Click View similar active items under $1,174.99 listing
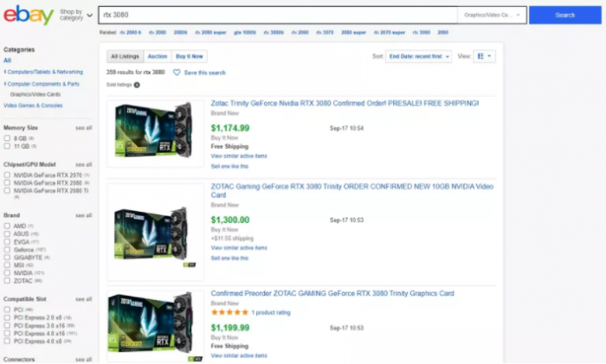Image resolution: width=606 pixels, height=364 pixels. point(239,156)
